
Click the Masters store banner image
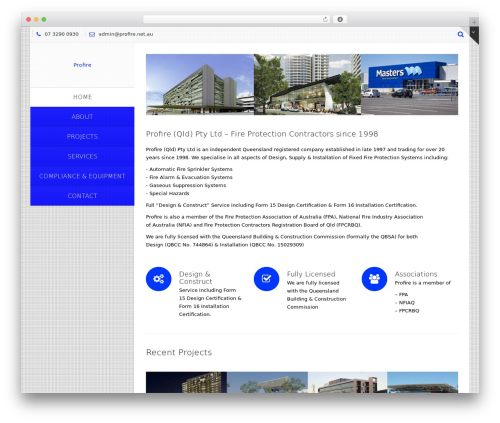[x=410, y=84]
